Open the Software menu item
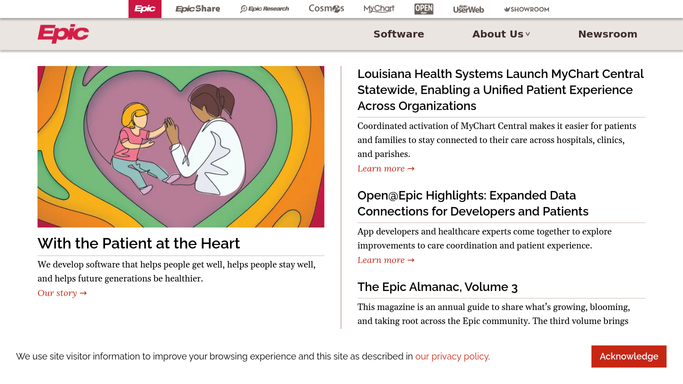The height and width of the screenshot is (384, 683). [x=399, y=34]
